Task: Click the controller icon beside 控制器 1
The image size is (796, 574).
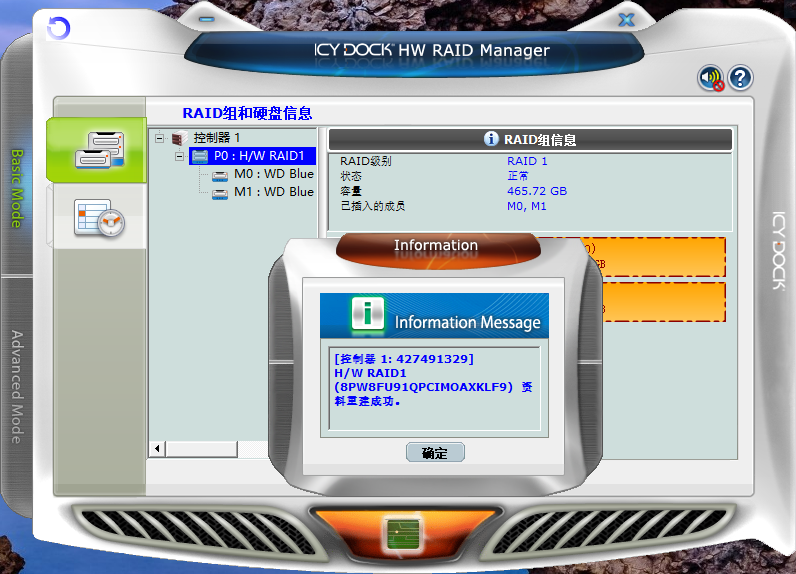Action: (x=180, y=138)
